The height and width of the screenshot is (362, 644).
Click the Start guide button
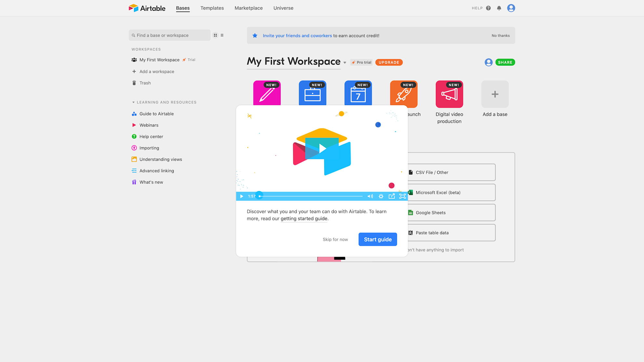(x=378, y=239)
